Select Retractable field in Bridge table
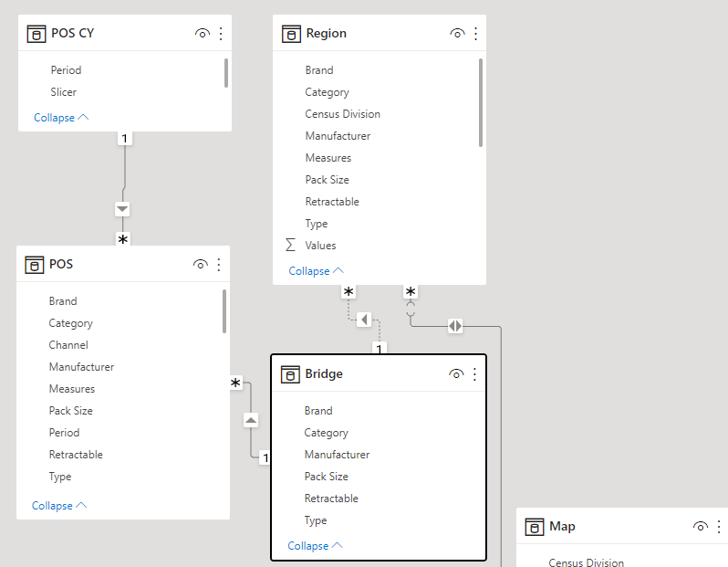Viewport: 728px width, 567px height. [331, 499]
